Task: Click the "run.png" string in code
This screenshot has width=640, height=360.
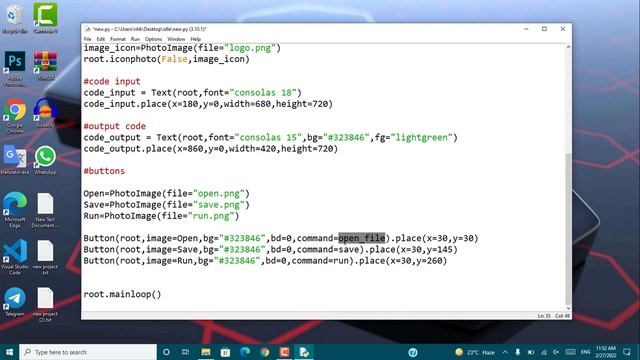Action: tap(211, 216)
